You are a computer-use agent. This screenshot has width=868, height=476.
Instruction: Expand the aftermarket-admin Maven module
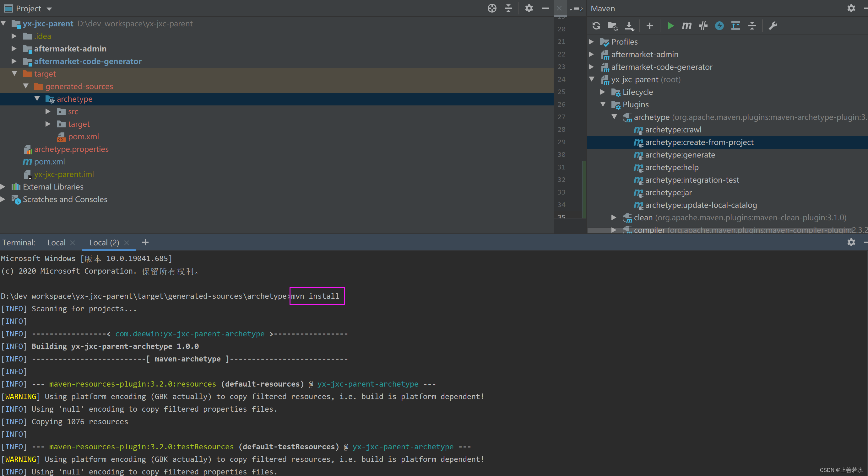pos(592,54)
